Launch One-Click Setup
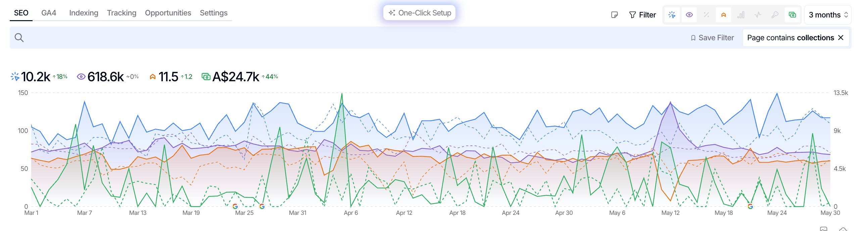Viewport: 868px width, 231px height. [x=419, y=13]
